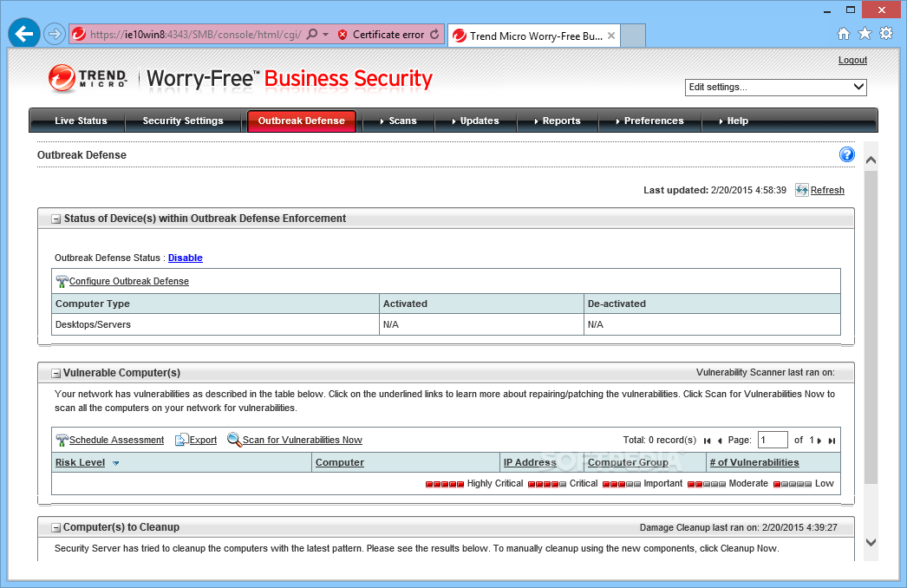Click the browser address URL field
The height and width of the screenshot is (588, 907).
tap(195, 35)
